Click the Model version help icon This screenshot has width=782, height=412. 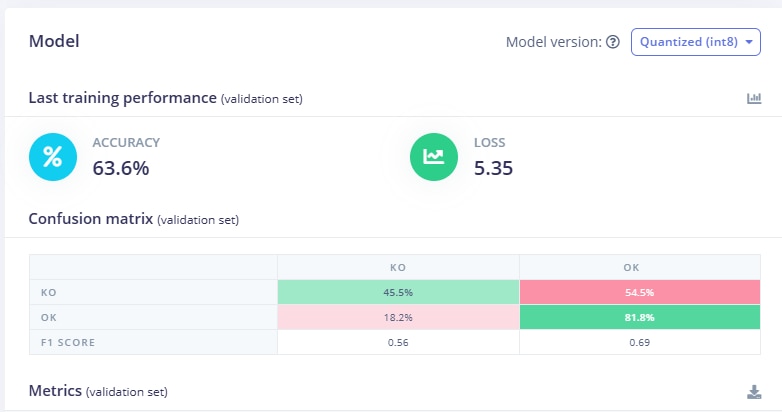(613, 42)
